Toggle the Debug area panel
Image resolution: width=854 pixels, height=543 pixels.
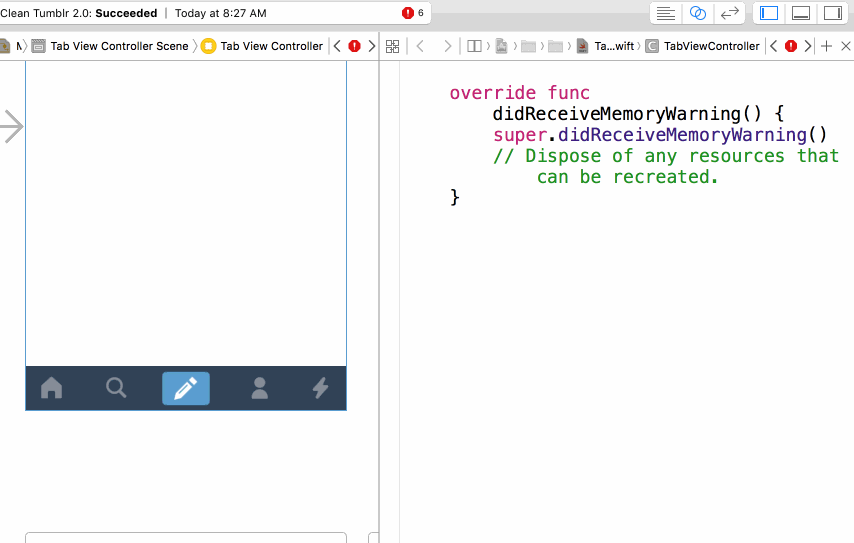point(801,13)
